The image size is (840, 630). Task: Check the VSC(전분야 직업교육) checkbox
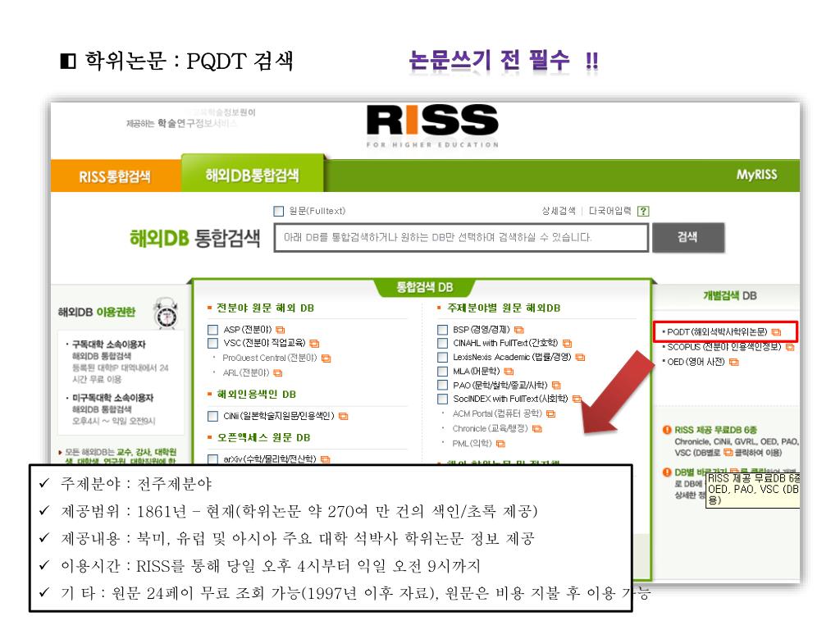click(x=213, y=343)
